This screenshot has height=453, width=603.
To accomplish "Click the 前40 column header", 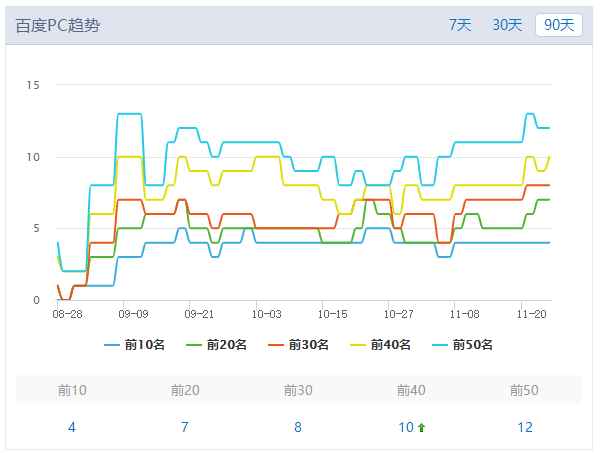I will 411,390.
